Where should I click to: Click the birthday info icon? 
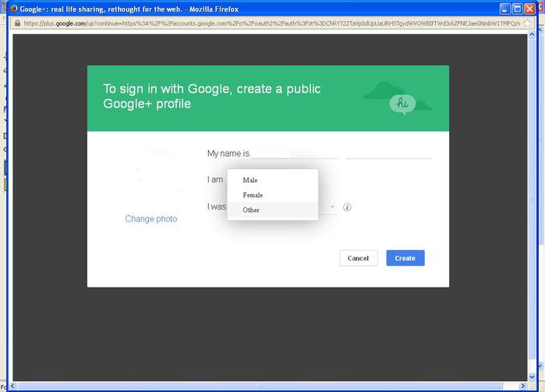click(x=347, y=207)
